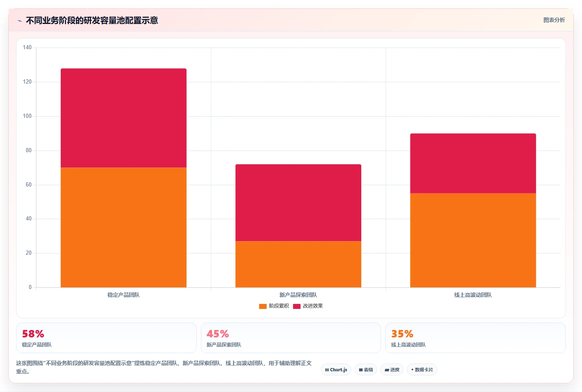Click the description paragraph below the stat cards
This screenshot has height=392, width=582.
pos(164,367)
